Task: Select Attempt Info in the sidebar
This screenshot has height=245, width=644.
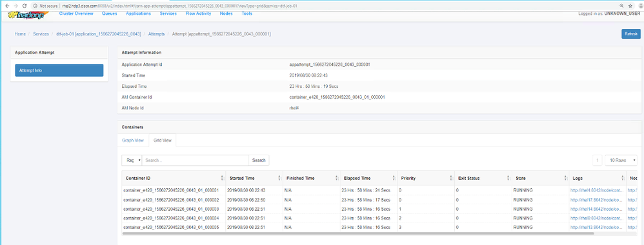Action: click(x=59, y=70)
